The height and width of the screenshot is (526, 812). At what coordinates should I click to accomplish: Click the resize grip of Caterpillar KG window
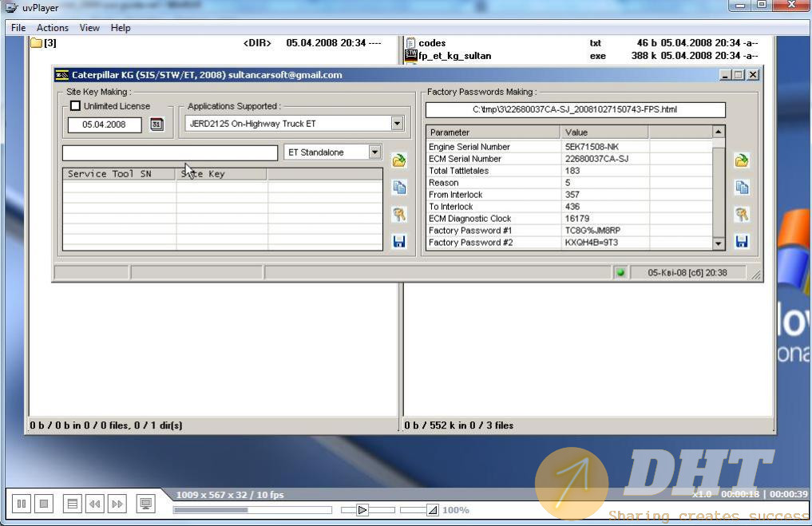point(757,275)
